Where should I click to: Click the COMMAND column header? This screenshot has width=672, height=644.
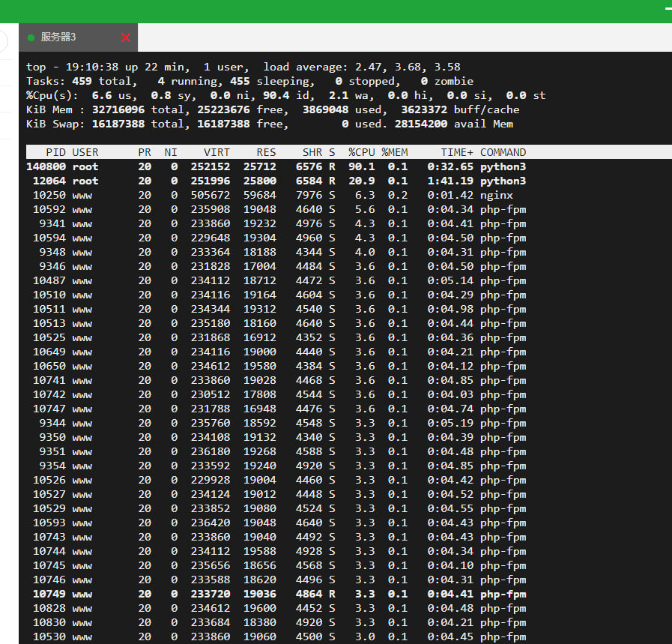pyautogui.click(x=503, y=152)
